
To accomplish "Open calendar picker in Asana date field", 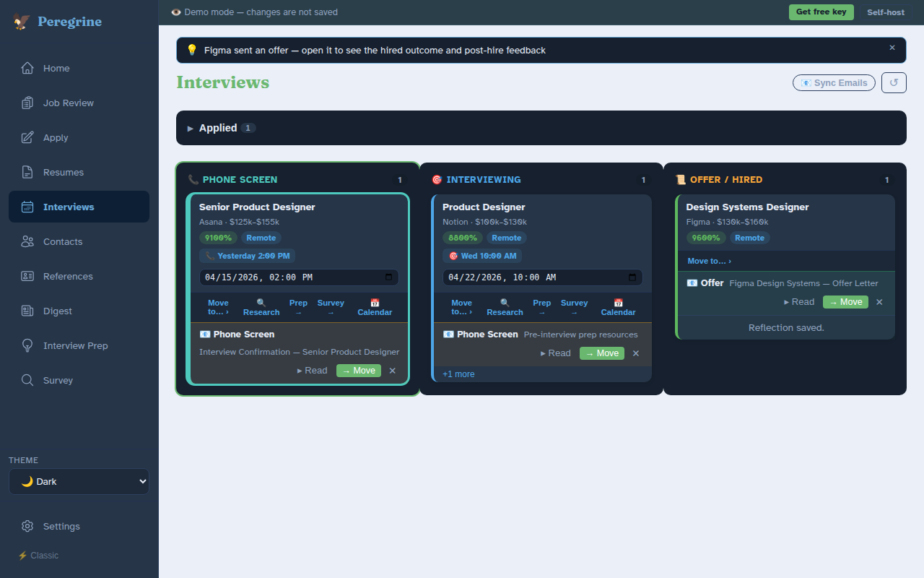I will pos(388,277).
